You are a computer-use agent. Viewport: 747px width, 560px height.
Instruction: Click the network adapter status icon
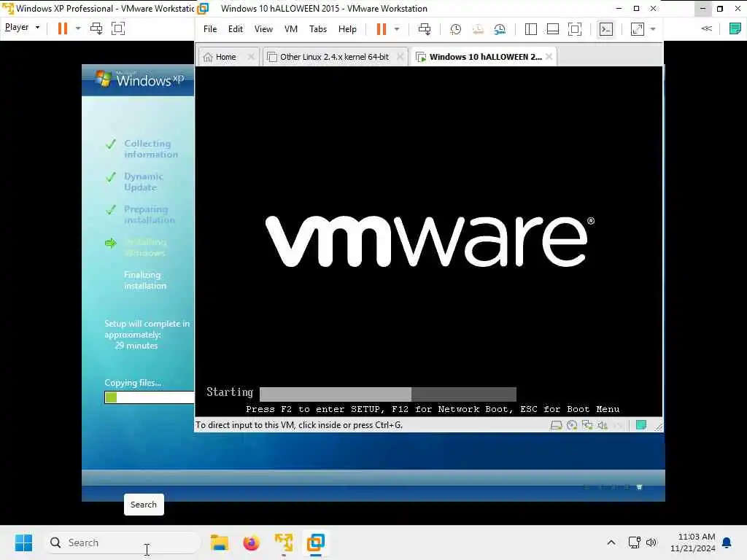(x=587, y=425)
